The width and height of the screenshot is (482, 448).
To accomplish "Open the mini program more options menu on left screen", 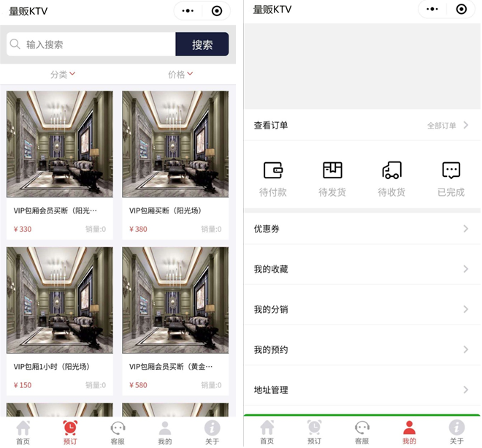I will click(188, 10).
